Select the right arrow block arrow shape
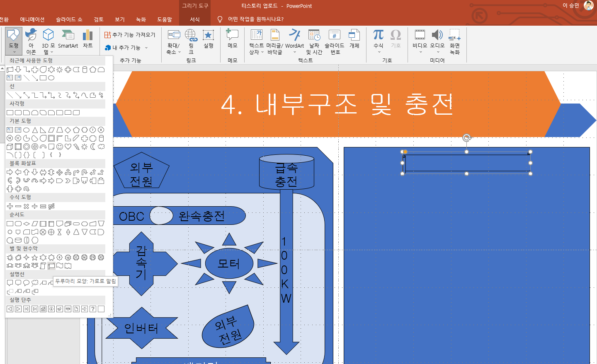 pos(10,172)
